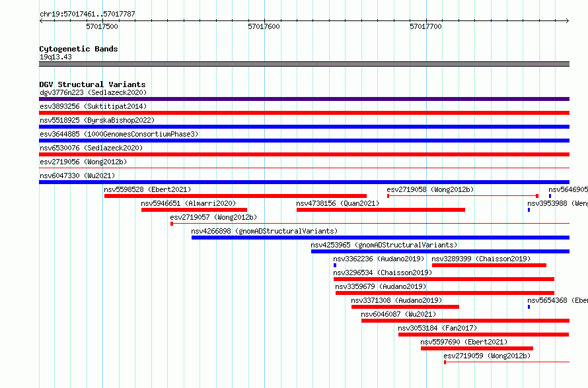Click the small red esv2719059 start marker
This screenshot has height=388, width=588.
[445, 362]
